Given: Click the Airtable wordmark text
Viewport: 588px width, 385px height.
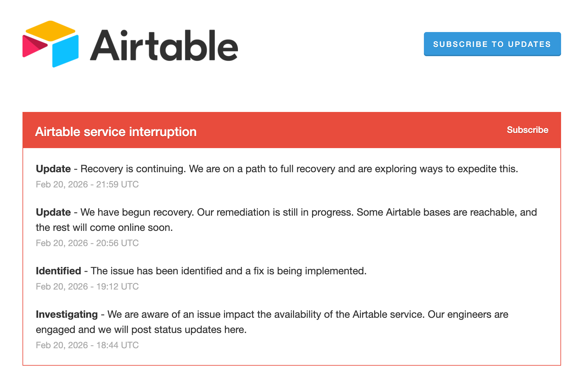Looking at the screenshot, I should (x=164, y=45).
